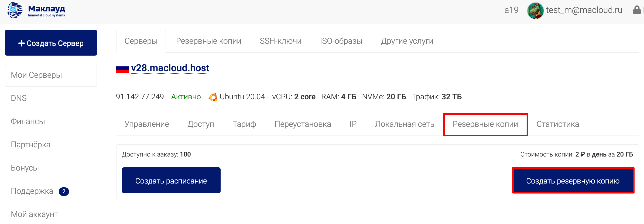The height and width of the screenshot is (224, 644).
Task: Go to DNS section
Action: (x=19, y=98)
